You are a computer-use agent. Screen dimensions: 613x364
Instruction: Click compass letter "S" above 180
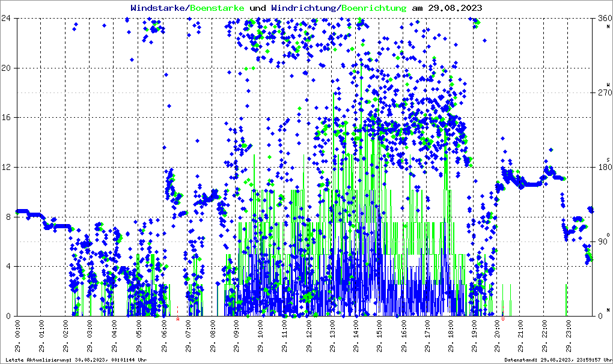(x=608, y=160)
